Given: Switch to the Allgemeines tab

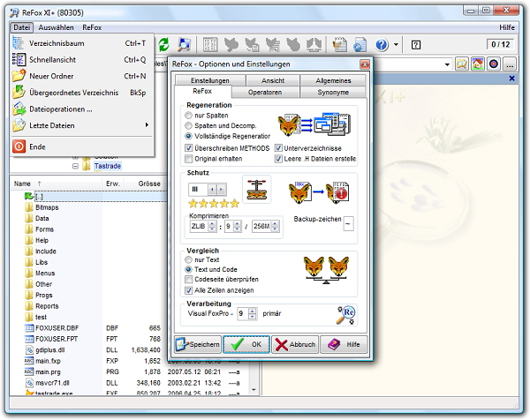Looking at the screenshot, I should 333,80.
